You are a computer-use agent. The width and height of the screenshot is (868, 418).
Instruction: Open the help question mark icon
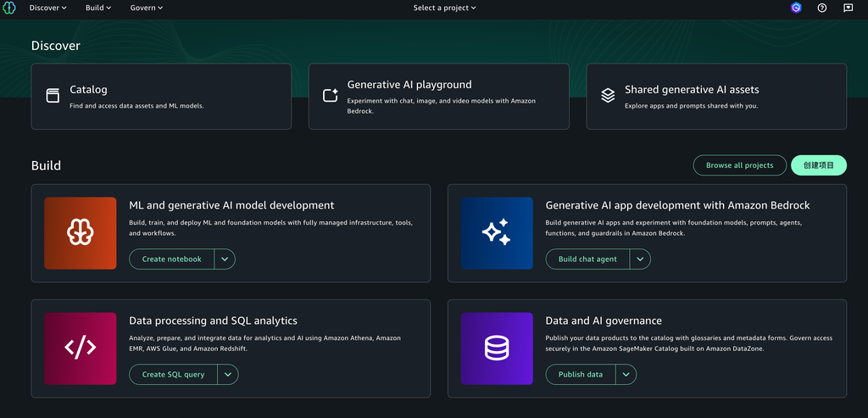coord(822,8)
